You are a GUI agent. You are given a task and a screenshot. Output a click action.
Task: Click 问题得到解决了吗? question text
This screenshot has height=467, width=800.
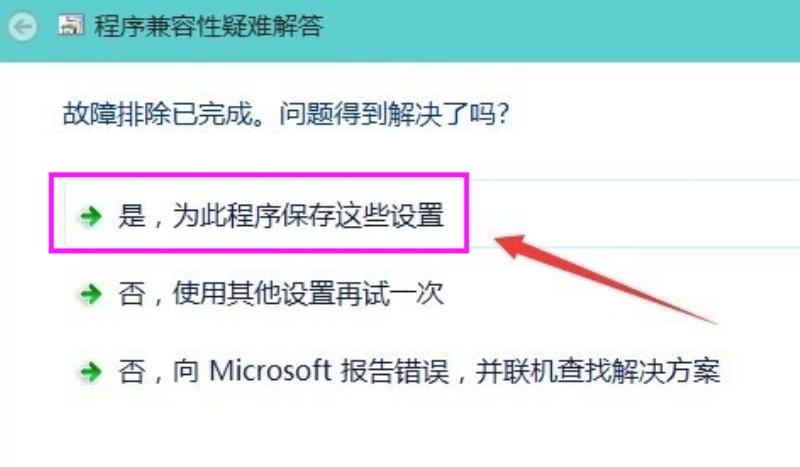395,113
